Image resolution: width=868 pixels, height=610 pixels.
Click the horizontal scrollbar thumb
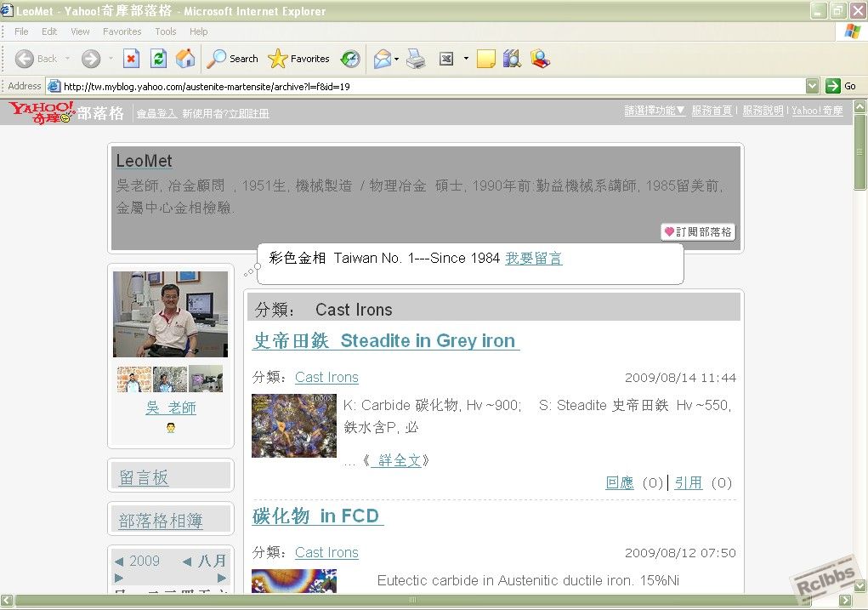412,600
